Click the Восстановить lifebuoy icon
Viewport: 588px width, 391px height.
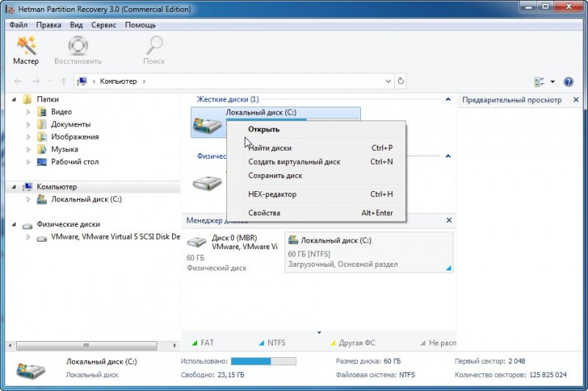point(78,46)
